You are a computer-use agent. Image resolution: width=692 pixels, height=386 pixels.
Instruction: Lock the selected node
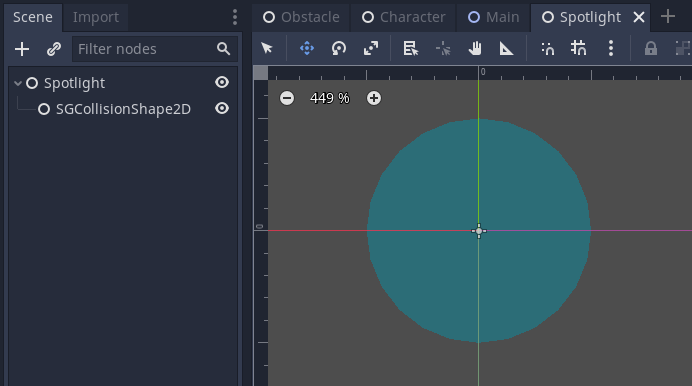[x=651, y=48]
